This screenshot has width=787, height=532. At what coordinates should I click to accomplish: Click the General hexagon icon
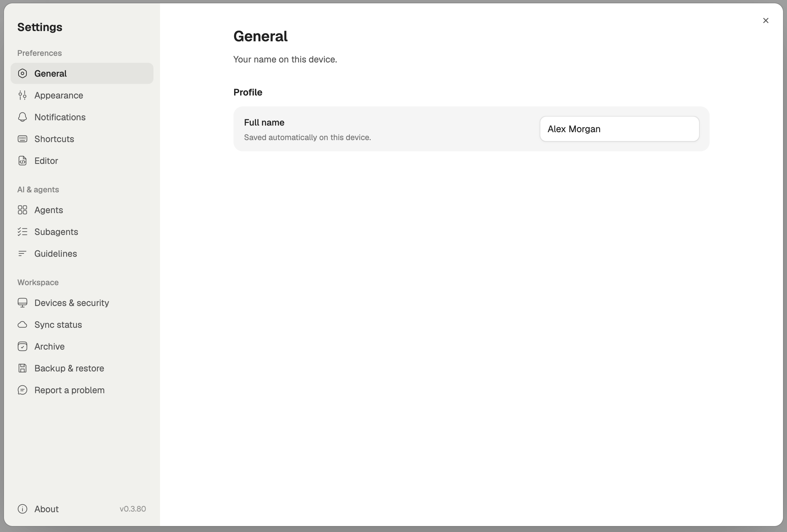click(x=22, y=73)
